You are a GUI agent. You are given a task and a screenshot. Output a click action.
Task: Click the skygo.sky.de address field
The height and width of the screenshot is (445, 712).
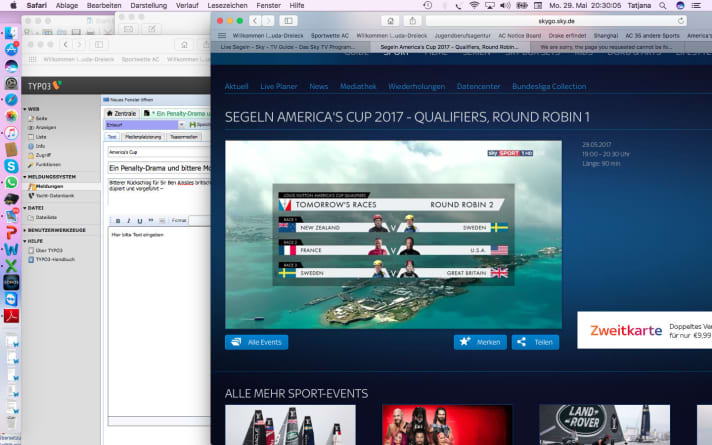[x=556, y=21]
